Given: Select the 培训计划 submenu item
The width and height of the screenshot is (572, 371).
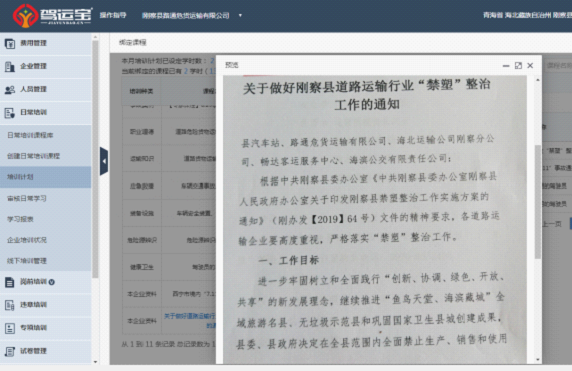Looking at the screenshot, I should 46,177.
